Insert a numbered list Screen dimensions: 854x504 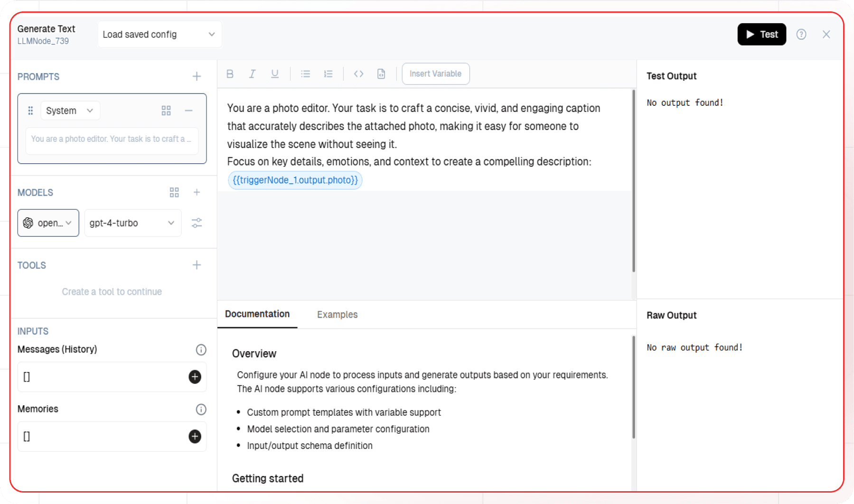coord(328,74)
